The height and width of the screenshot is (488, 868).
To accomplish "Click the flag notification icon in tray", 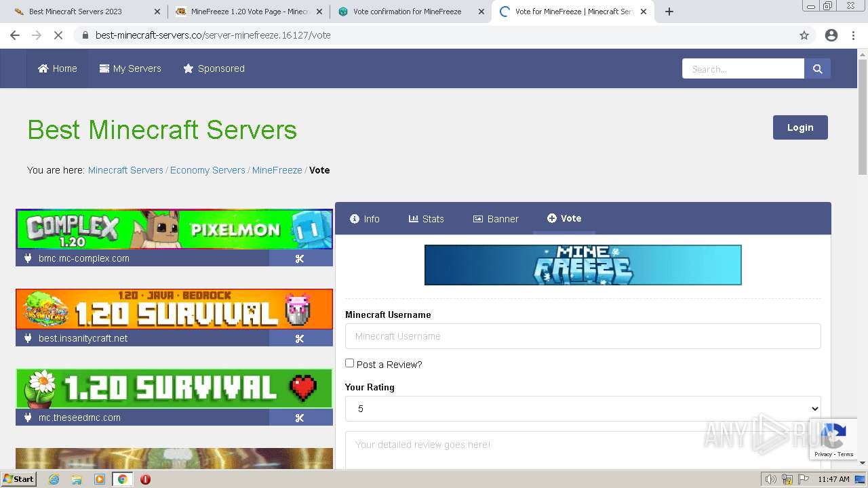I will click(804, 479).
